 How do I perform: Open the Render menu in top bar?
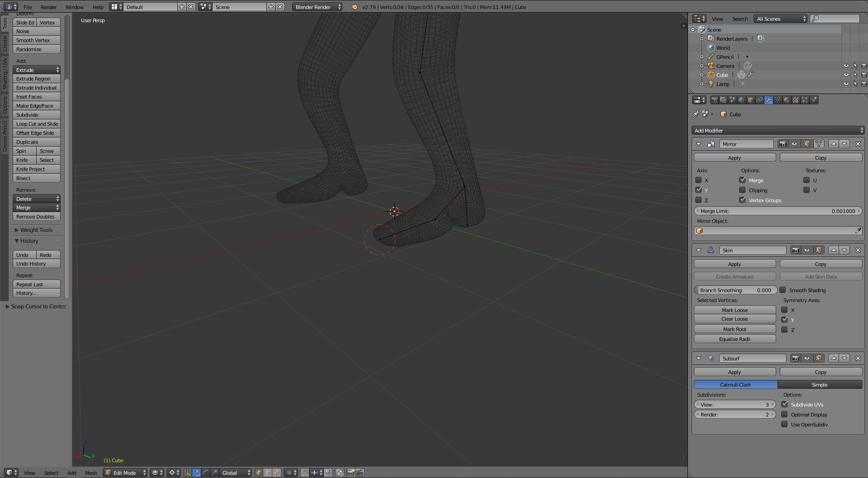tap(49, 7)
